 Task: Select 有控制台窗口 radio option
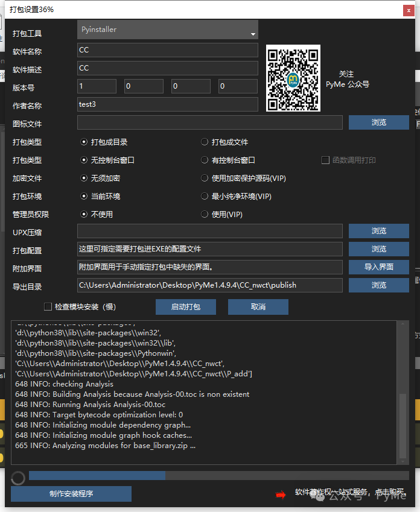pos(205,160)
